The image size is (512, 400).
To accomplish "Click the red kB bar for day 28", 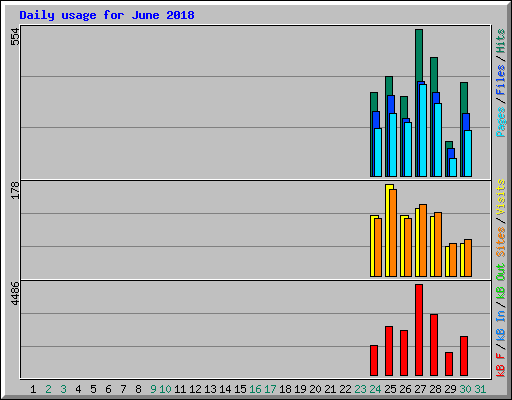I will (434, 345).
